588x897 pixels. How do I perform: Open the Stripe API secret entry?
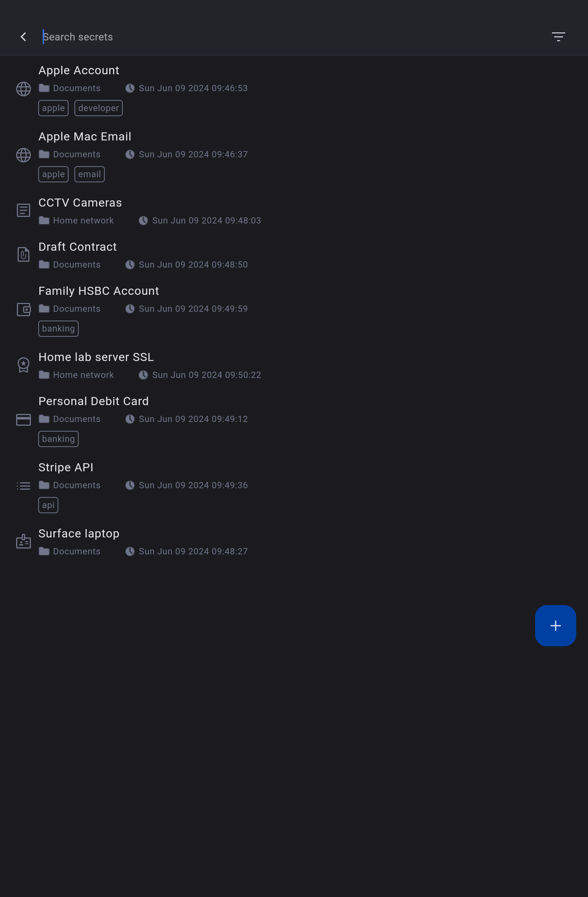click(x=294, y=486)
